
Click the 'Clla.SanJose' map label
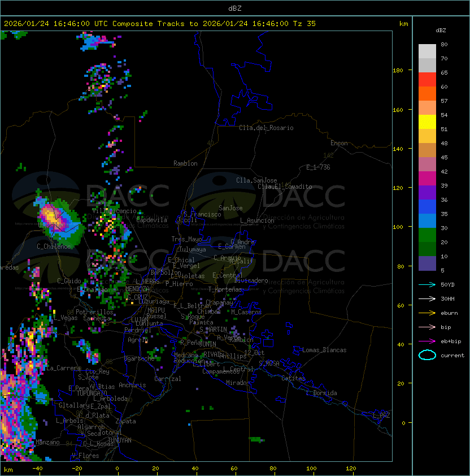click(256, 180)
